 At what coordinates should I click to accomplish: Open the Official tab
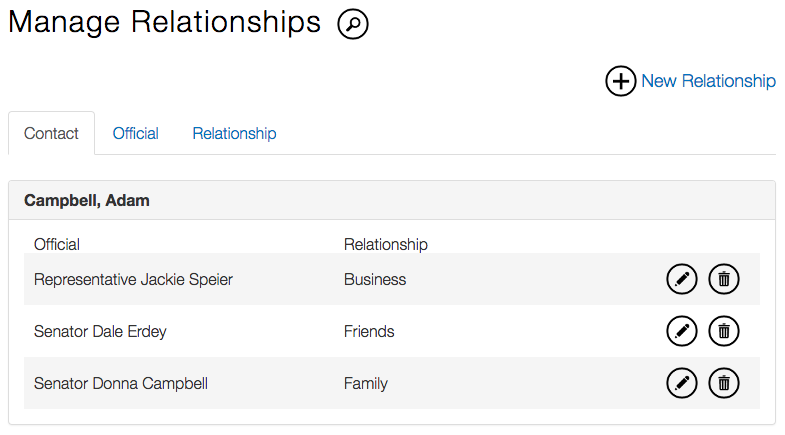135,134
